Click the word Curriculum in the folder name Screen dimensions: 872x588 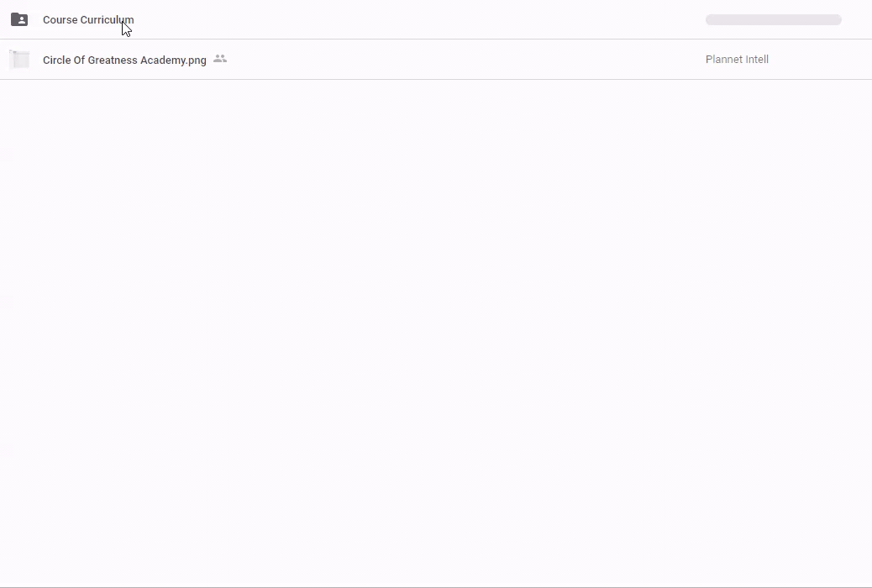click(107, 20)
